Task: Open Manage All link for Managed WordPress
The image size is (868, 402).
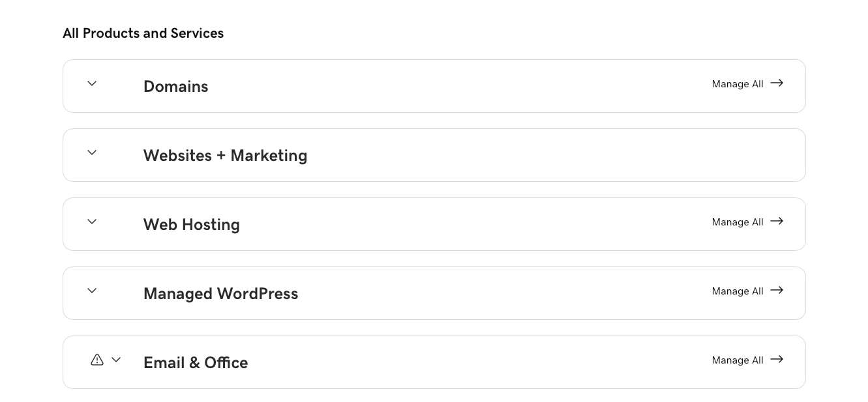Action: [738, 291]
